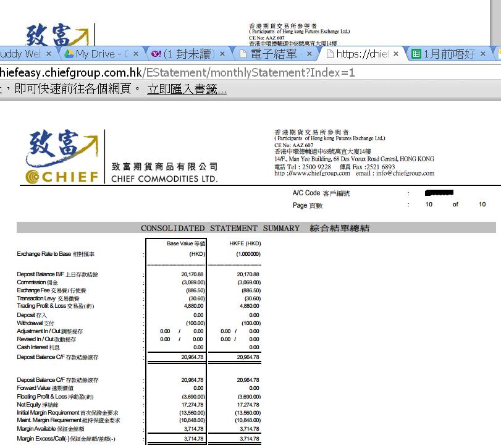The image size is (501, 448).
Task: Click the Exchange Fee label
Action: point(51,290)
